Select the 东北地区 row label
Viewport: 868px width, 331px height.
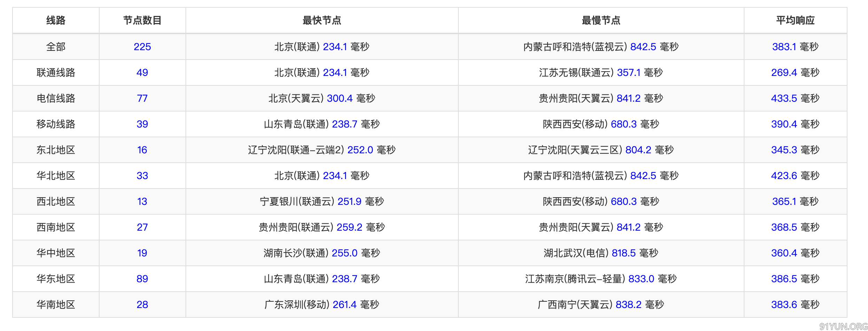click(x=56, y=150)
